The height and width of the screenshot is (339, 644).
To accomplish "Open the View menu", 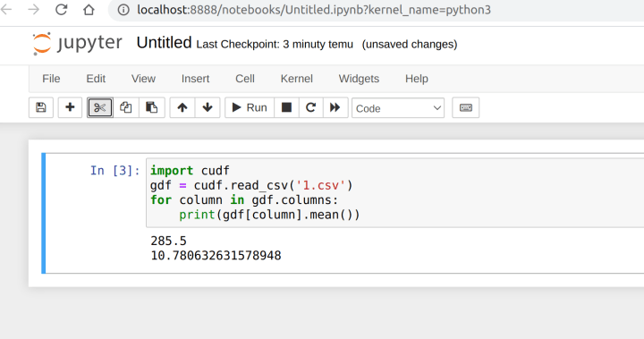I will click(x=143, y=79).
